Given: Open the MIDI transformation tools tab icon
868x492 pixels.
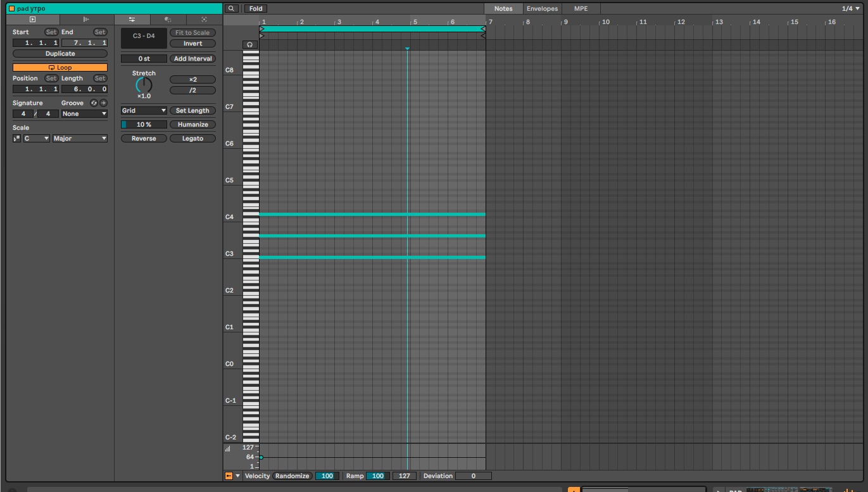Looking at the screenshot, I should [x=168, y=20].
